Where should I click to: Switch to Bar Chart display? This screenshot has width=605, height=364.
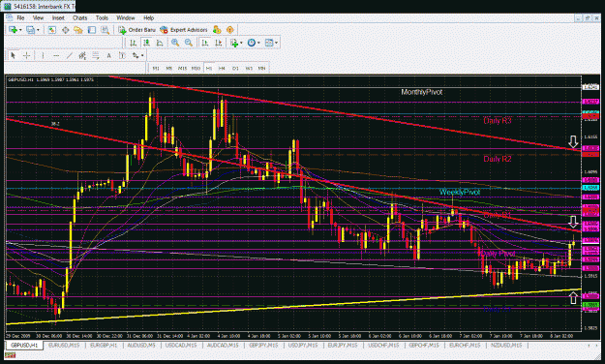pos(133,43)
